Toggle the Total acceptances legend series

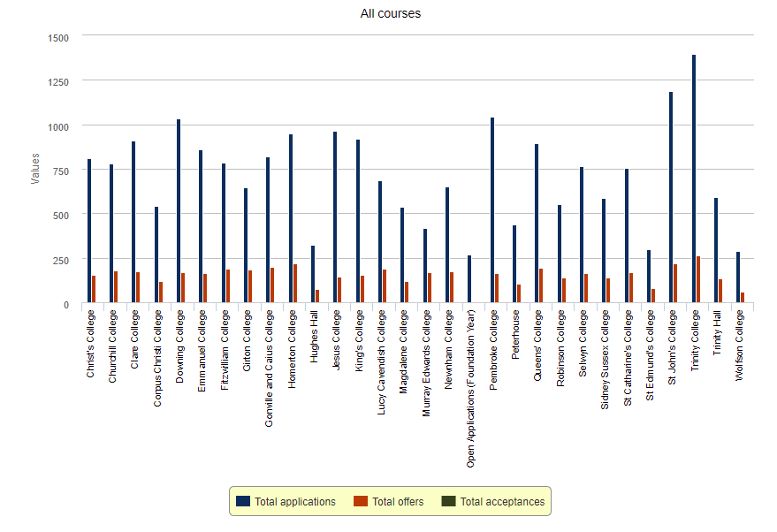pyautogui.click(x=502, y=502)
